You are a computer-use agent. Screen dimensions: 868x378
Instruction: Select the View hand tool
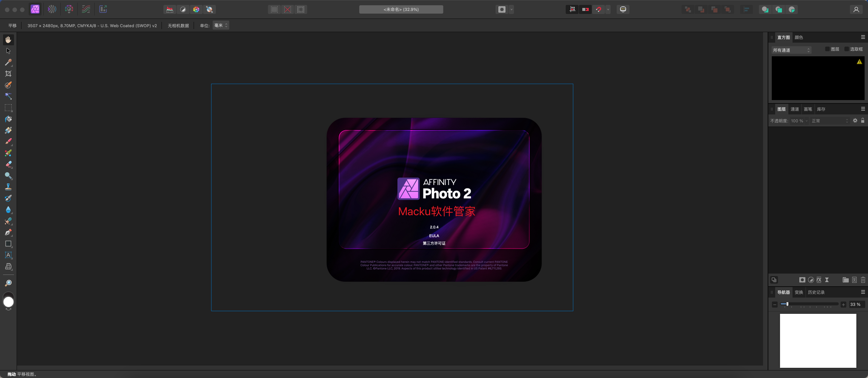point(8,40)
